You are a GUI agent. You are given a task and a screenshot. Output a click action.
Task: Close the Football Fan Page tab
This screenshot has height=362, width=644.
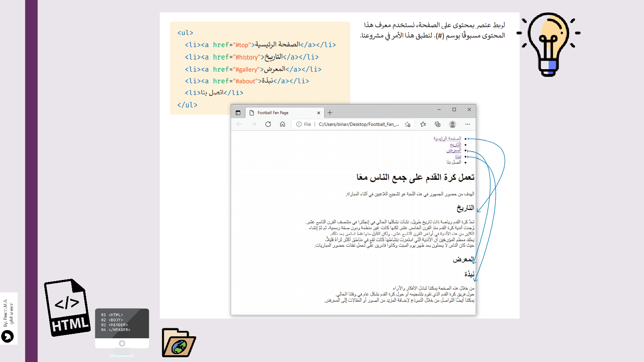[319, 113]
